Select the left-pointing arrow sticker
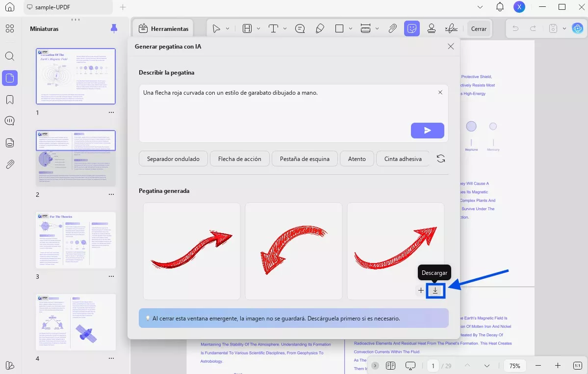 (294, 251)
